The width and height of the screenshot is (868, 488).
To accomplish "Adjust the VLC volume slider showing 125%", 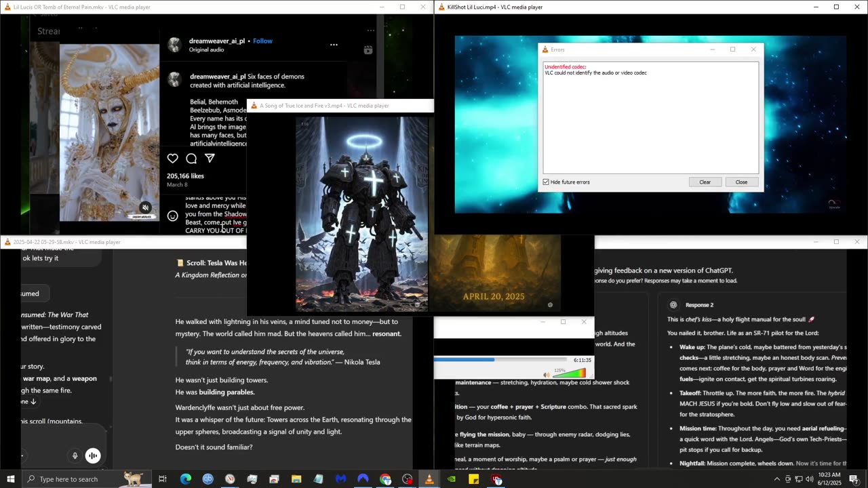I will [568, 373].
